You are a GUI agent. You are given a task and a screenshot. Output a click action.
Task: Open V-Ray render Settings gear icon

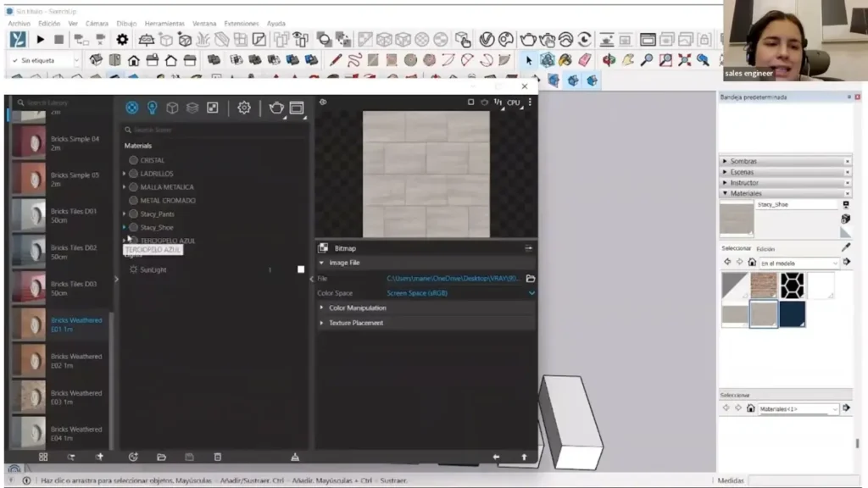(244, 108)
